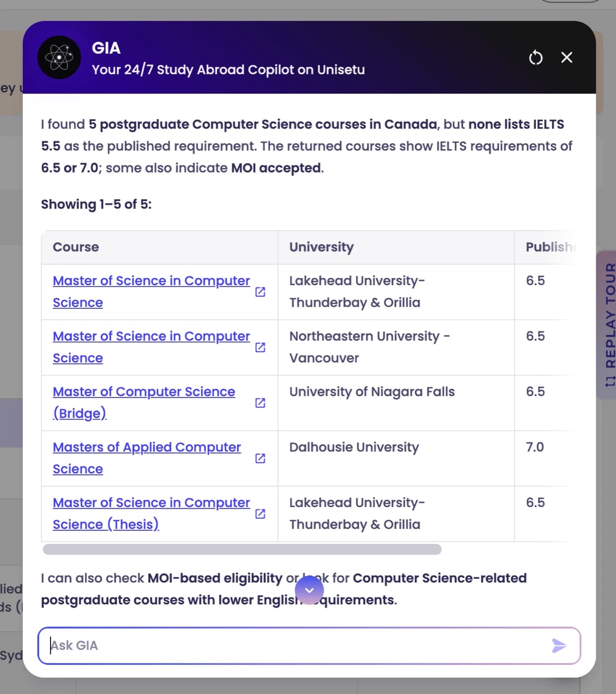Click the table horizontal scrollbar

(x=242, y=549)
